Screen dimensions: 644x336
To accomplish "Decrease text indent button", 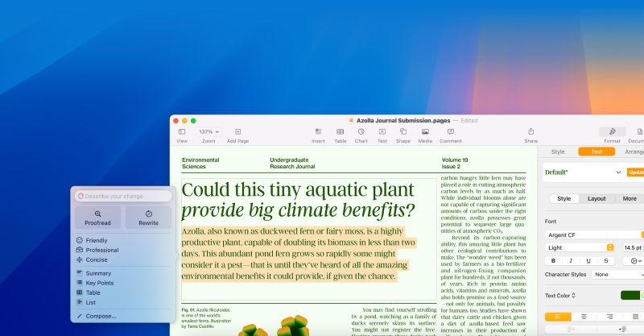I will [571, 329].
